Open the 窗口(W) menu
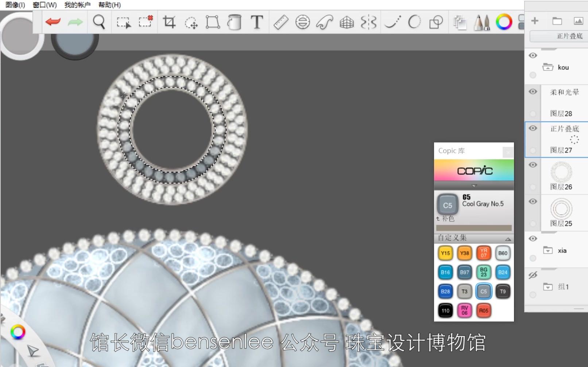This screenshot has width=588, height=367. [x=45, y=5]
